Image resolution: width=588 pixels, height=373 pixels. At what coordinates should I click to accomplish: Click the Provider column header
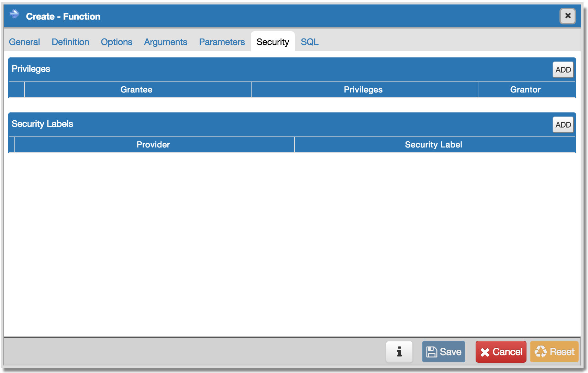153,145
